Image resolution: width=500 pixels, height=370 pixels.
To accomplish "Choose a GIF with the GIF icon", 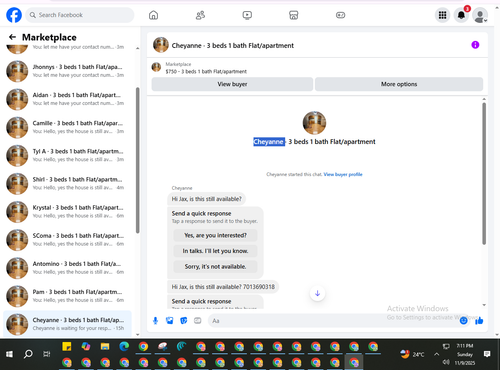I will 198,321.
